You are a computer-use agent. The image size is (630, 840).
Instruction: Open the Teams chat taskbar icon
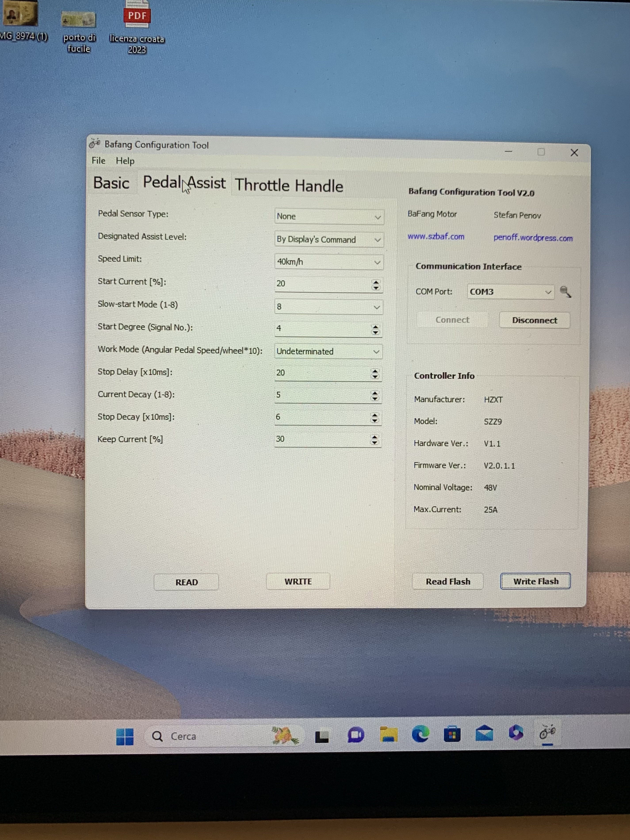[356, 736]
